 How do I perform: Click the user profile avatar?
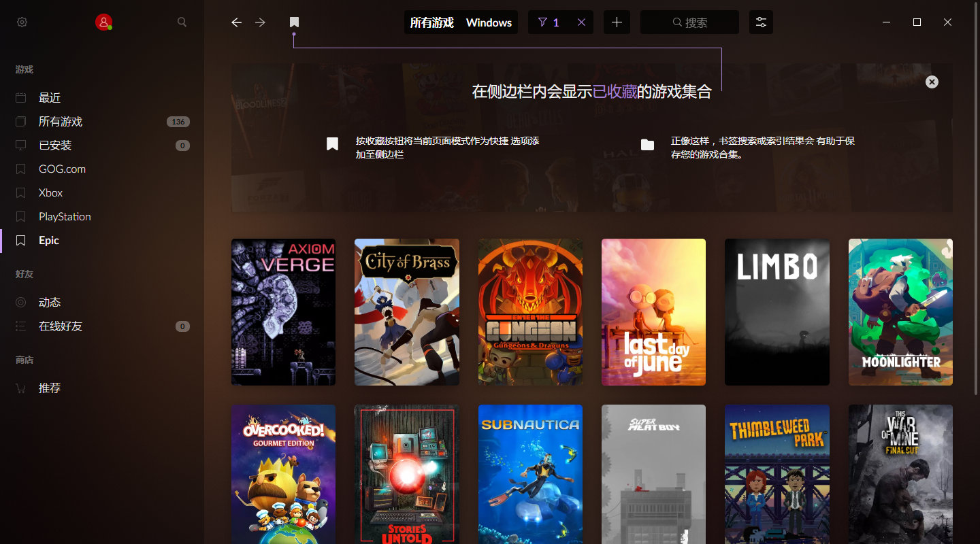(103, 22)
